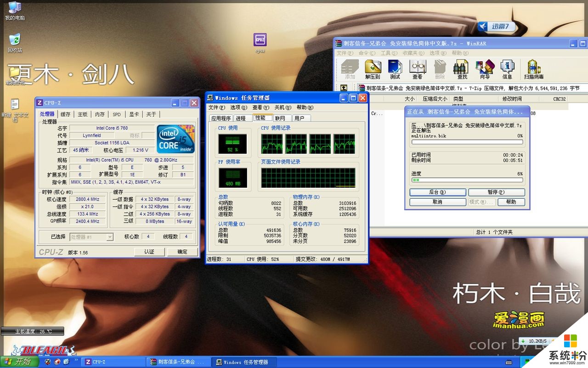This screenshot has width=588, height=368.
Task: Click 暂停 to pause the extraction
Action: pos(497,192)
